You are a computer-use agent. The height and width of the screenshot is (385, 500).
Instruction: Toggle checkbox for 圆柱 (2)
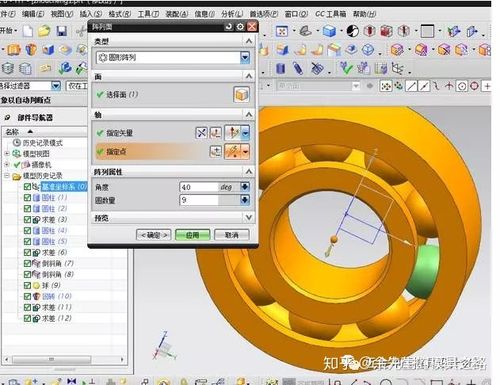click(27, 209)
